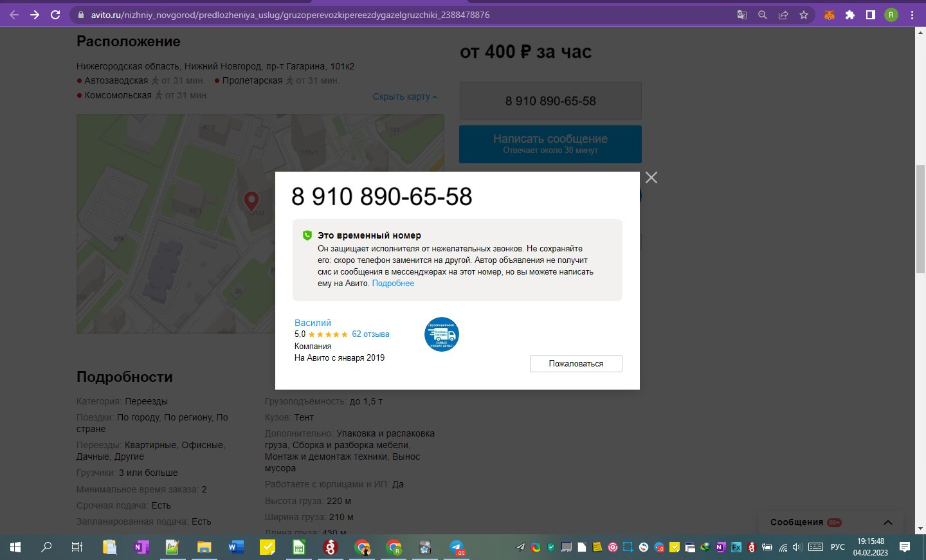The height and width of the screenshot is (560, 926).
Task: Open seller Василий's profile
Action: [x=313, y=323]
